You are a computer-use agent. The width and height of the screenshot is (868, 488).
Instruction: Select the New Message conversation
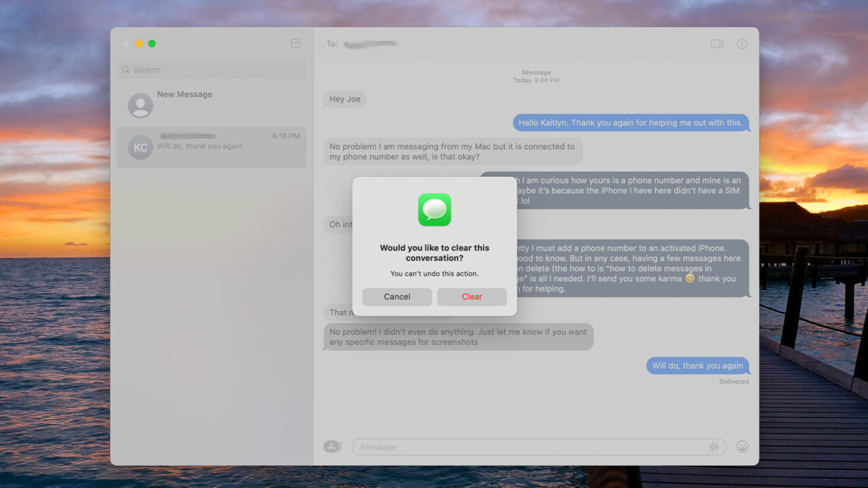click(x=210, y=102)
